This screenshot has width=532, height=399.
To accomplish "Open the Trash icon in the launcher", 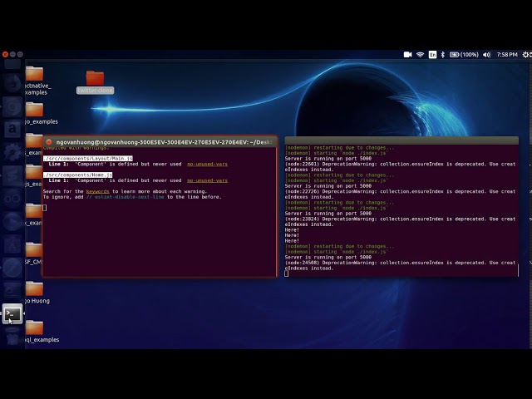I will pyautogui.click(x=12, y=337).
